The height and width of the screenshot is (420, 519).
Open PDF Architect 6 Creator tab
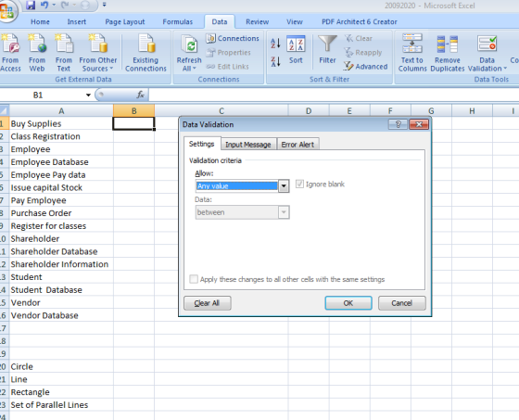point(360,22)
